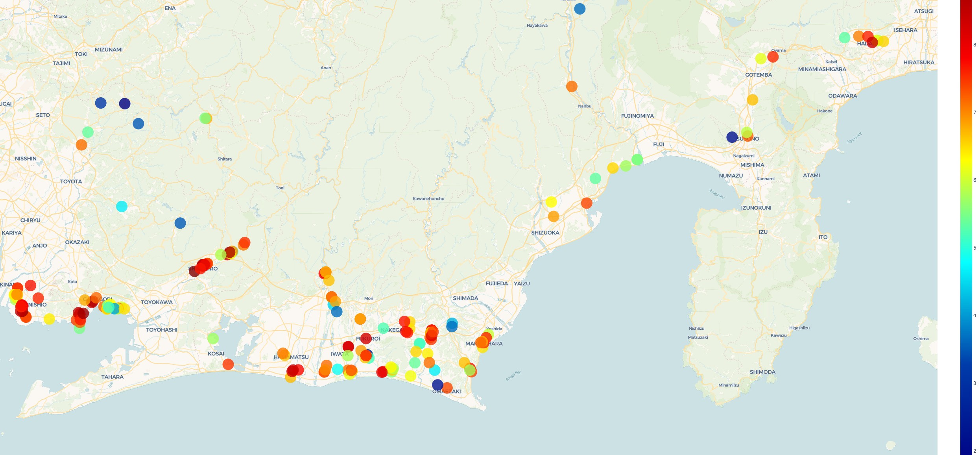Click the orange marker north of Nanbu
The height and width of the screenshot is (455, 980).
click(572, 86)
